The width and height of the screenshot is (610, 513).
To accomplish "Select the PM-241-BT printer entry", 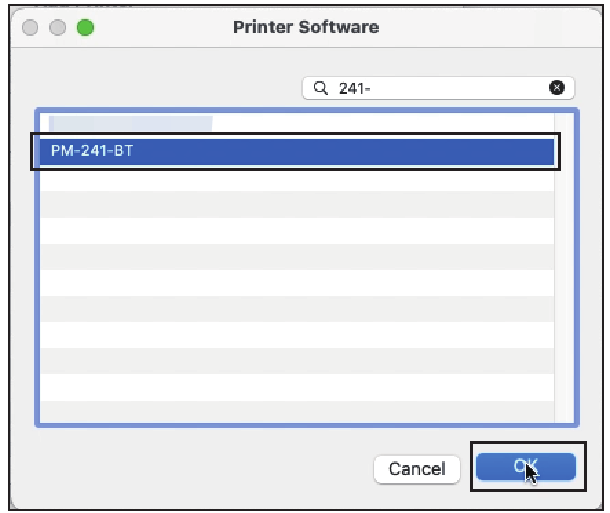I will tap(297, 151).
